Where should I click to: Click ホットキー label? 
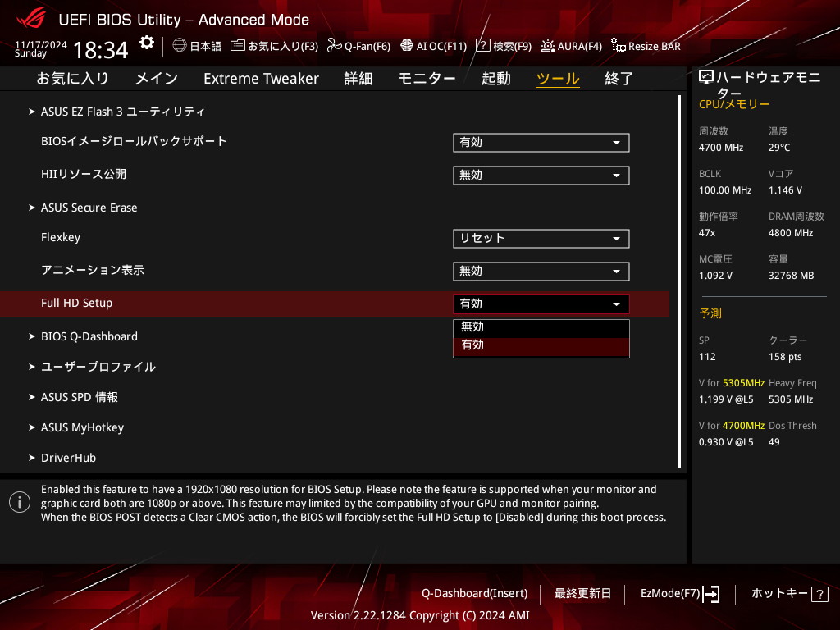pyautogui.click(x=779, y=594)
